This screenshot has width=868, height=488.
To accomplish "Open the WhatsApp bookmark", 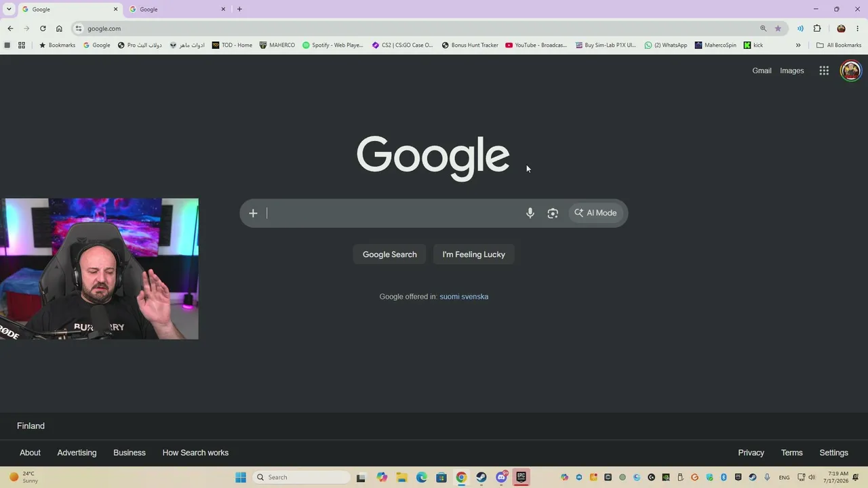I will pos(666,45).
